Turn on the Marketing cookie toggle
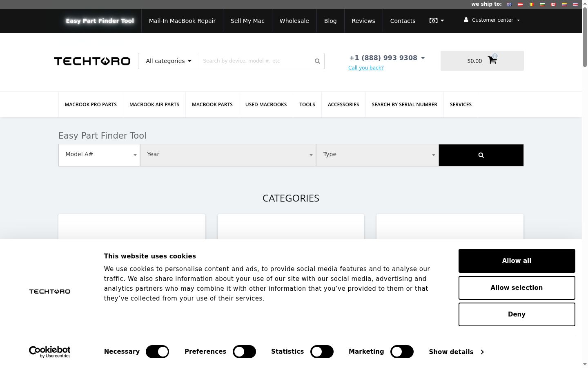Screen dimensions: 588x368 click(402, 352)
